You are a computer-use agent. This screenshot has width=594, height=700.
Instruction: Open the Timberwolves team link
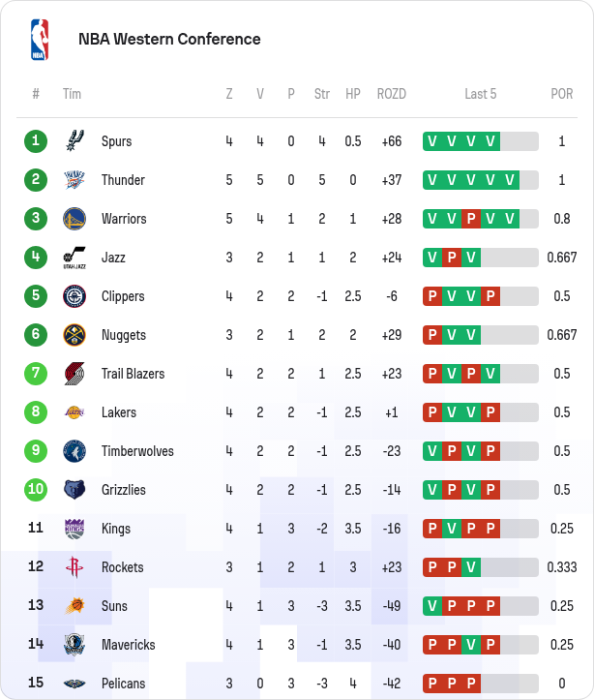click(x=134, y=451)
